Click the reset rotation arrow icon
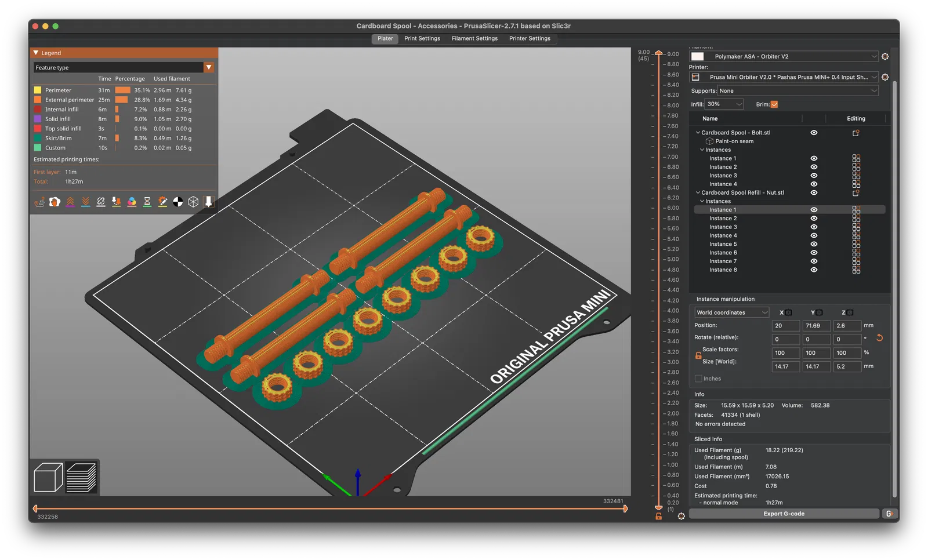The image size is (928, 560). (x=879, y=338)
